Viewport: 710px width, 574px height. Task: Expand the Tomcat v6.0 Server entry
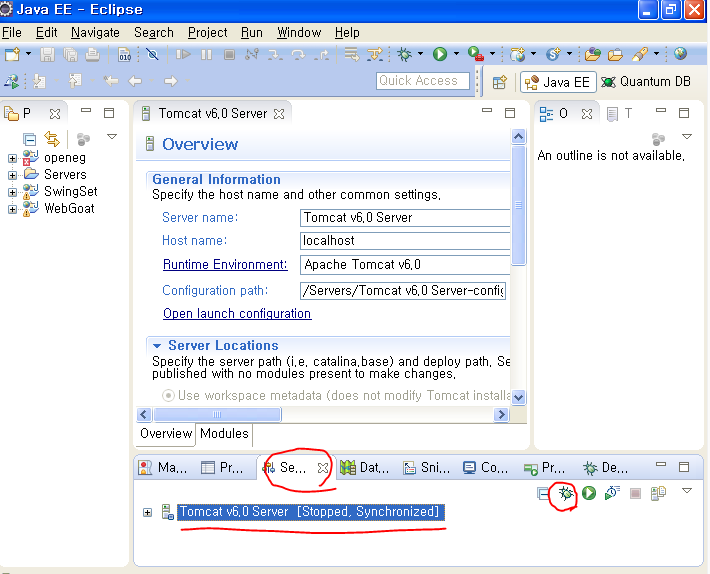pos(147,512)
